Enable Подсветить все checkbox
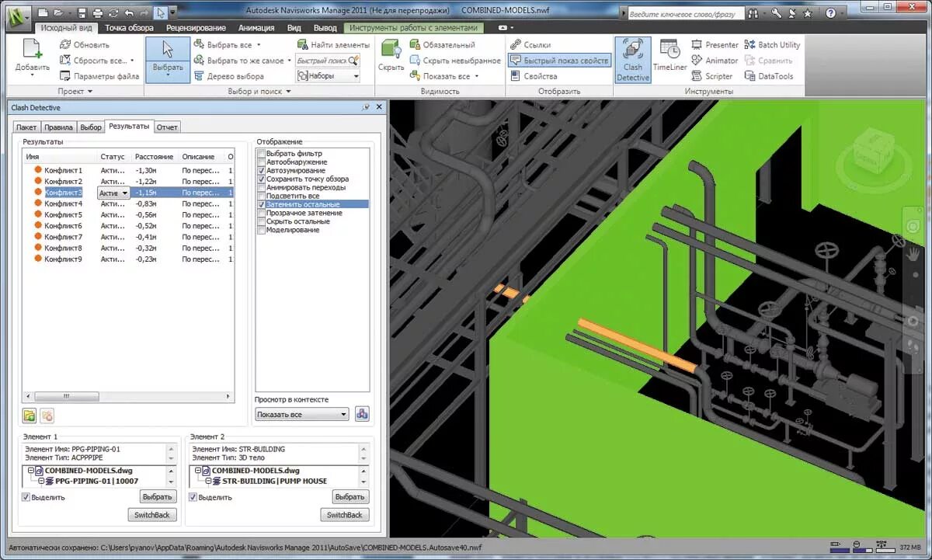The image size is (932, 560). [x=262, y=197]
